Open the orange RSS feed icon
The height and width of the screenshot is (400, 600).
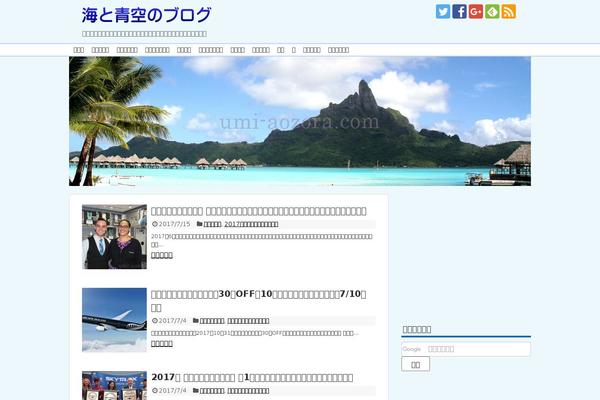(x=509, y=11)
